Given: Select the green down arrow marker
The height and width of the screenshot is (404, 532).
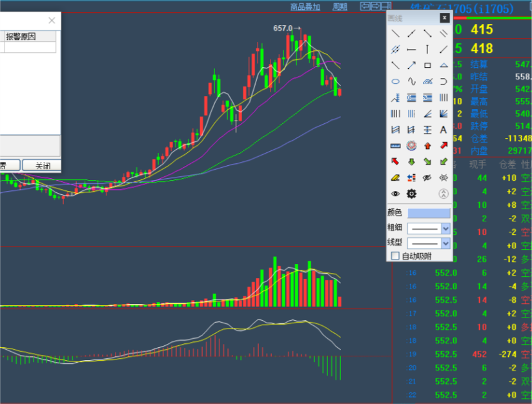Looking at the screenshot, I should 411,162.
